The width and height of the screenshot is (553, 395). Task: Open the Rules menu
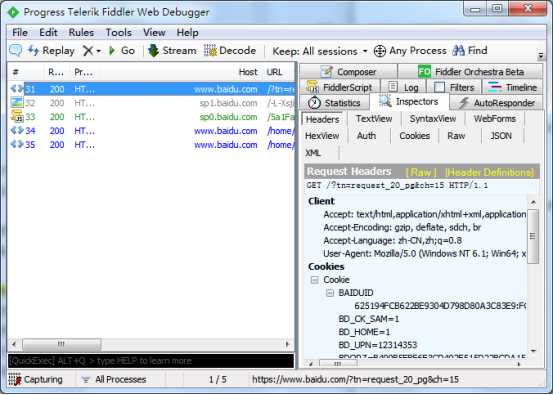pos(81,32)
